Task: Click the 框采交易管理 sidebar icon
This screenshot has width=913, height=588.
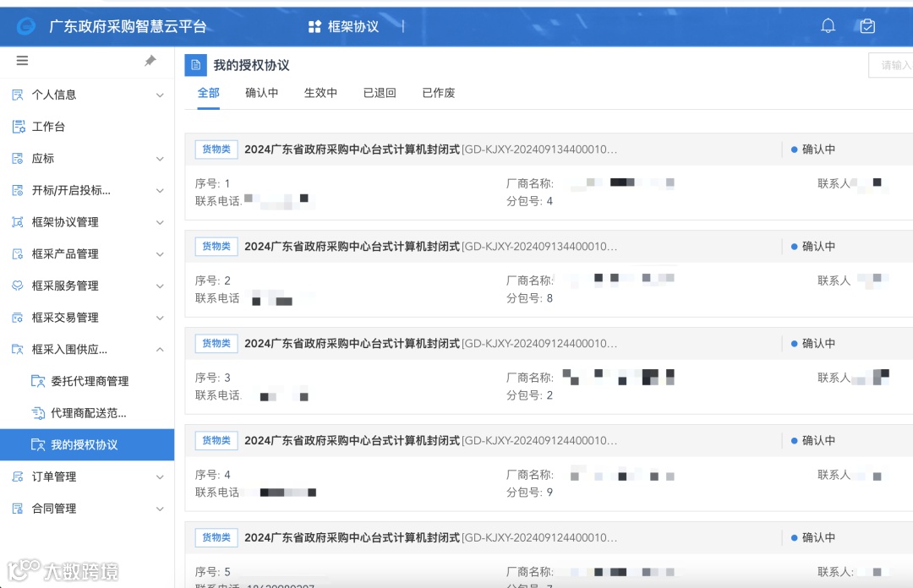Action: click(x=18, y=318)
